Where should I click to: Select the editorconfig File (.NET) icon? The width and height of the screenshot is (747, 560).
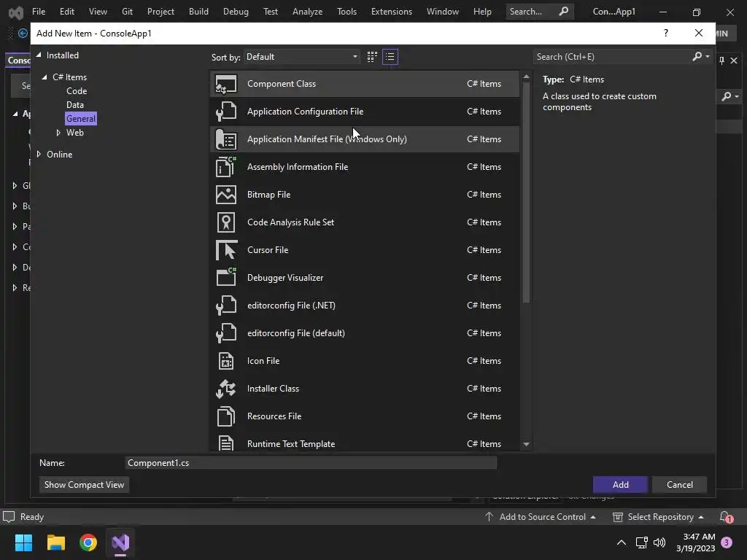226,306
